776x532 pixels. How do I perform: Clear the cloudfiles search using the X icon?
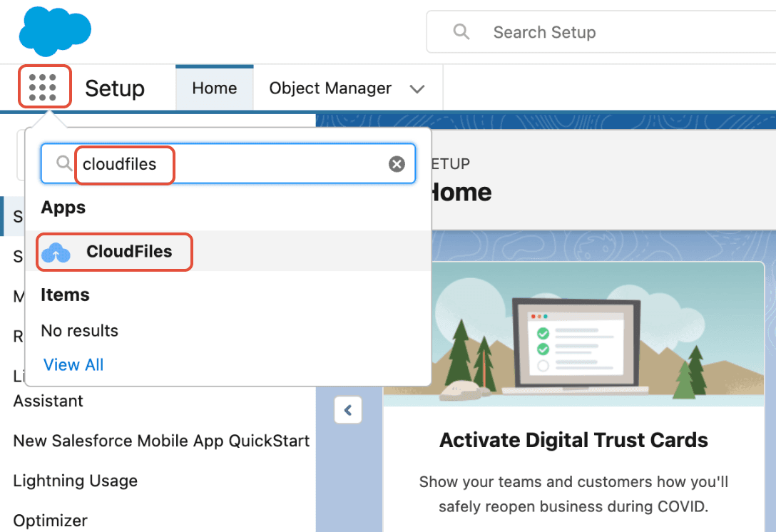tap(397, 164)
